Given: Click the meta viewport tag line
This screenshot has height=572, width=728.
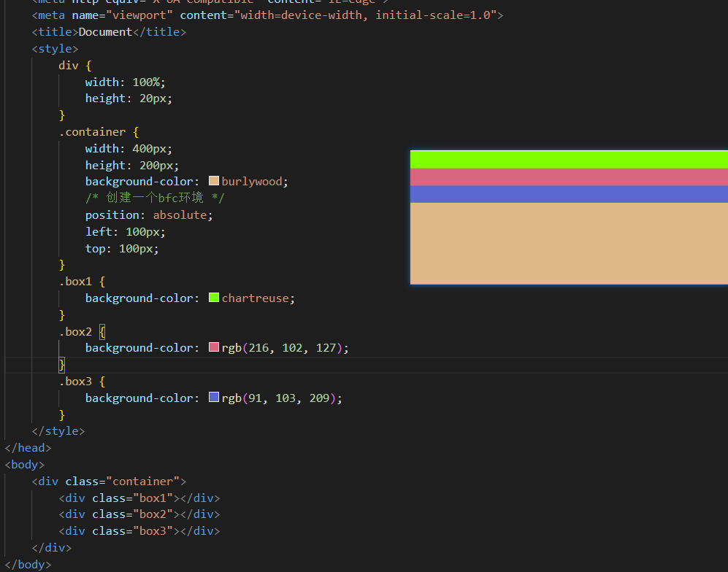Looking at the screenshot, I should (x=267, y=15).
